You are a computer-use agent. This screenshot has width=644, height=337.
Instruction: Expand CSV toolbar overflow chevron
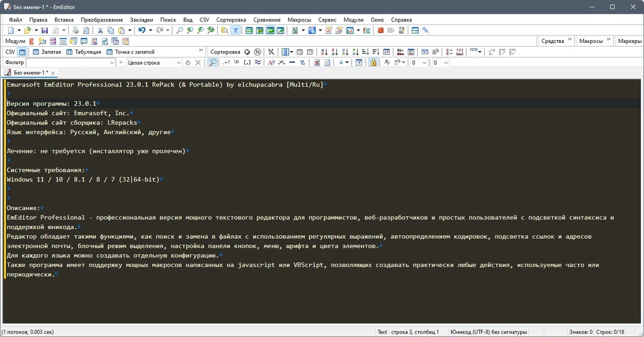201,51
